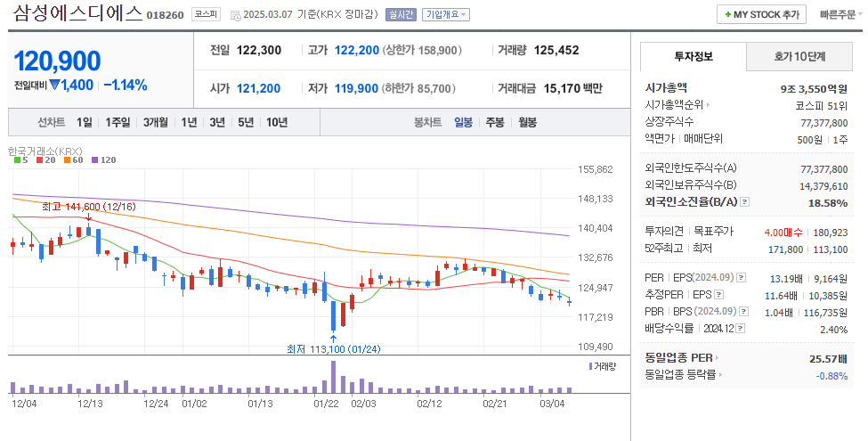
Task: Click the 시가총액순위 link arrow
Action: point(708,105)
